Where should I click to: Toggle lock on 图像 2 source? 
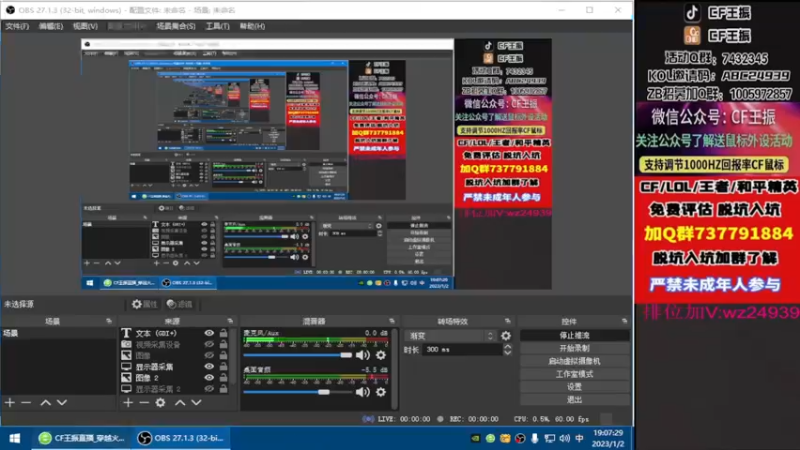[223, 378]
